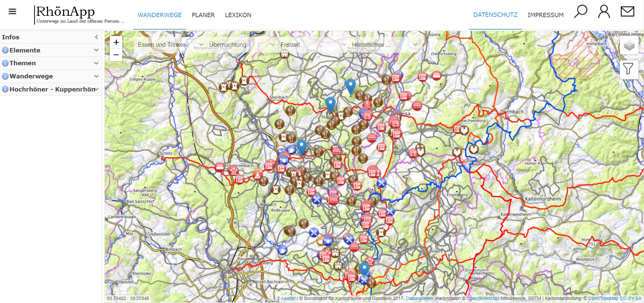Image resolution: width=644 pixels, height=303 pixels.
Task: Click the RhönApp logo
Action: (80, 14)
